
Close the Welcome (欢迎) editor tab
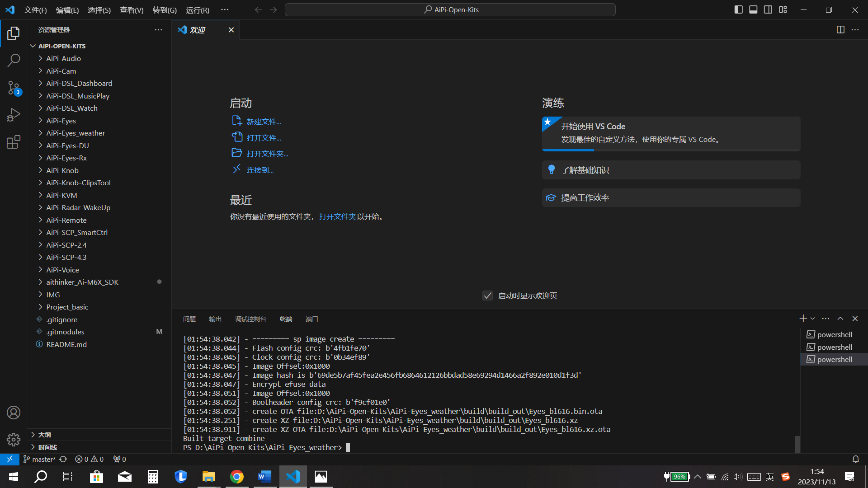[x=231, y=30]
